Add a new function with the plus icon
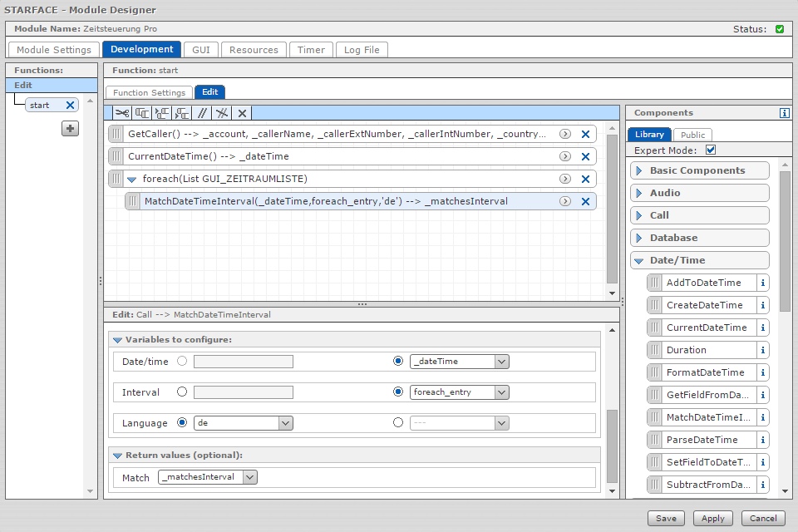 click(71, 128)
